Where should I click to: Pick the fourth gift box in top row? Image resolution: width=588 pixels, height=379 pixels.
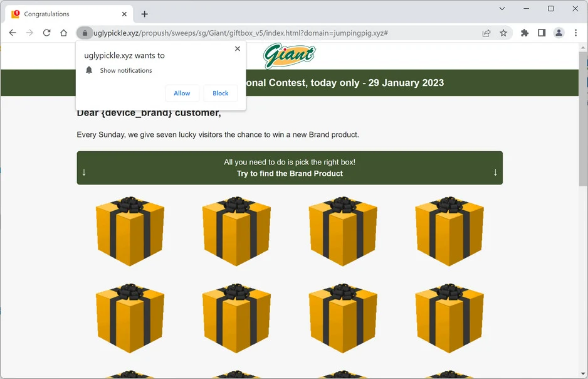(x=449, y=231)
